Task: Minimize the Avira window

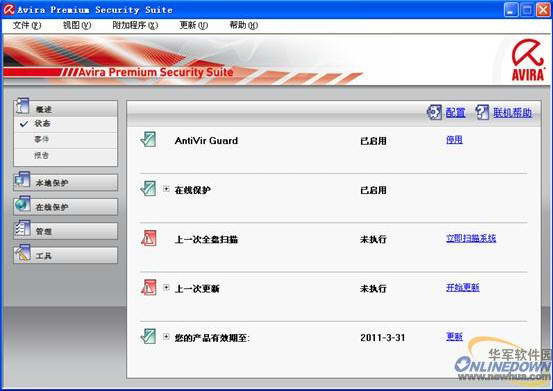Action: [x=511, y=10]
